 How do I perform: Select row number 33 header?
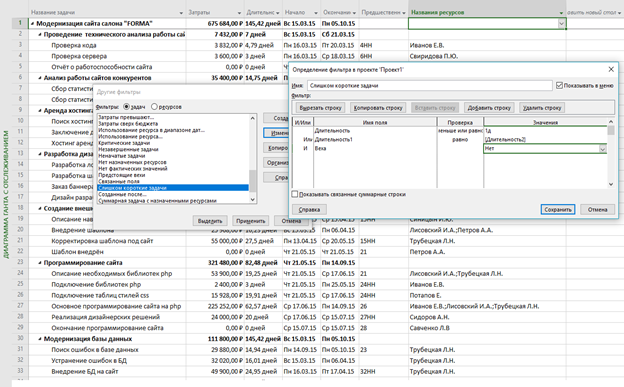pos(20,371)
